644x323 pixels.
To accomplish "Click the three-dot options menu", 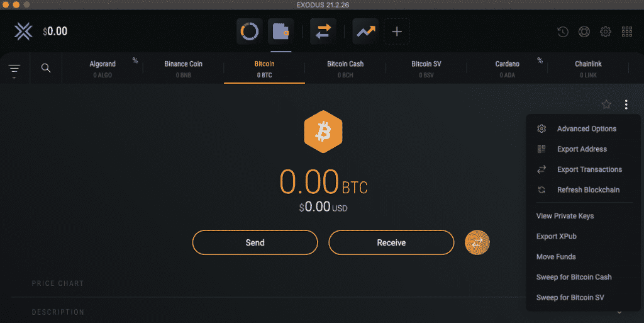I will [626, 105].
